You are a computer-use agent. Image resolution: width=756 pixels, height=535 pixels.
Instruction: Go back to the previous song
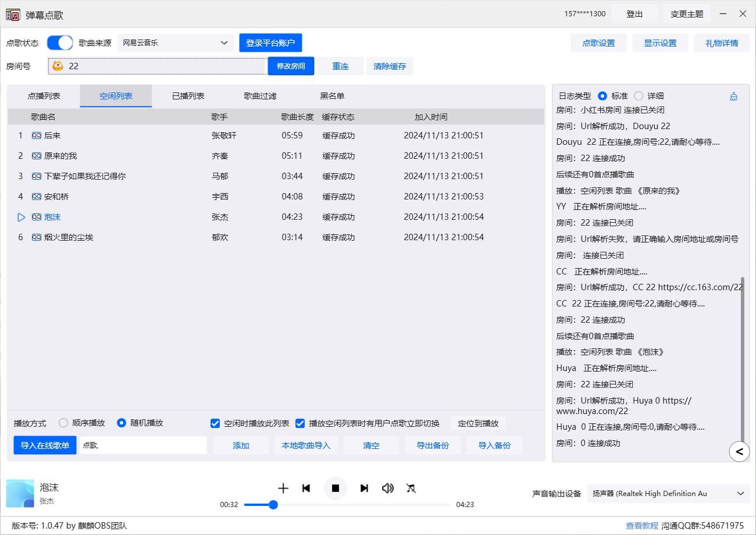[x=306, y=488]
